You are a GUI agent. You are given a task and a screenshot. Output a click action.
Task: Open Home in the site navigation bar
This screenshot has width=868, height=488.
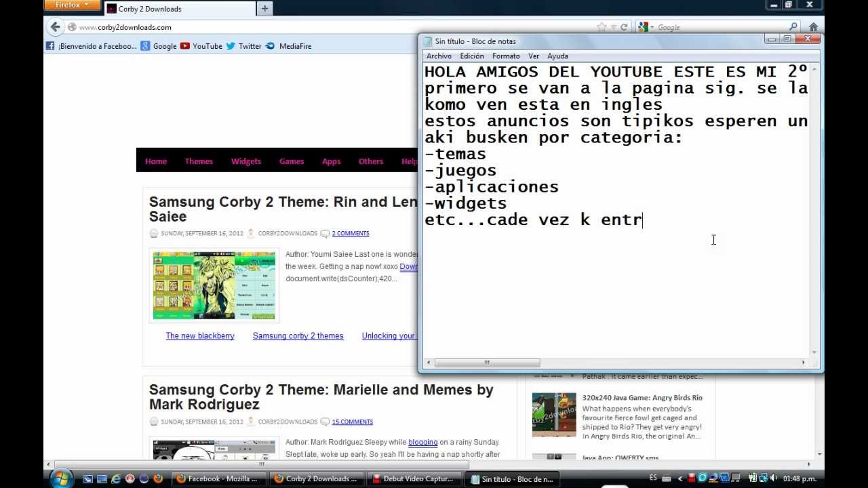[x=155, y=161]
